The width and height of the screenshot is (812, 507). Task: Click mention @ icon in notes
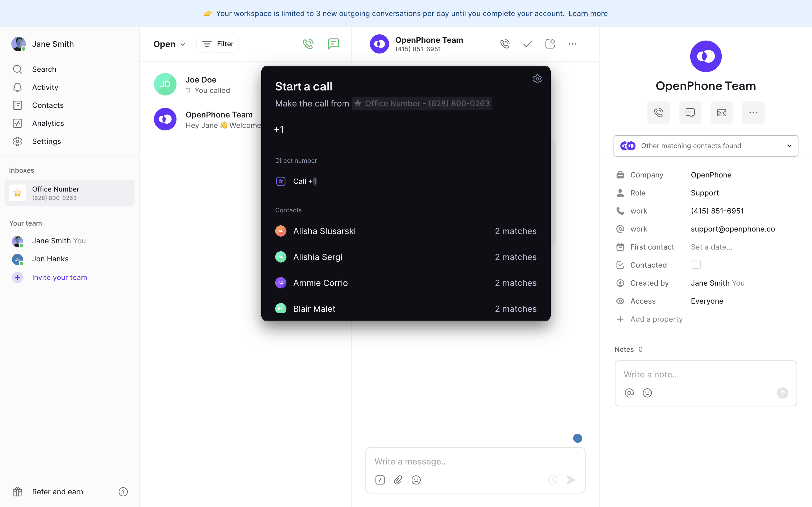[x=629, y=393]
